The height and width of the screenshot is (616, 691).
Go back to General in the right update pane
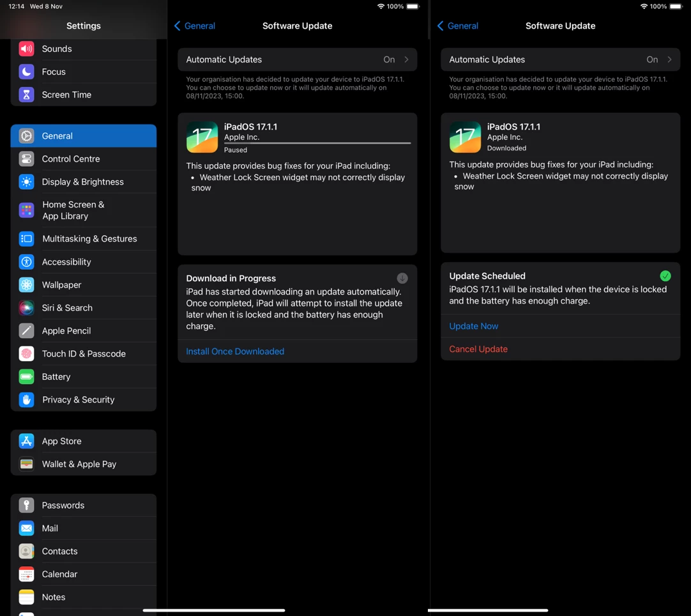[x=458, y=26]
